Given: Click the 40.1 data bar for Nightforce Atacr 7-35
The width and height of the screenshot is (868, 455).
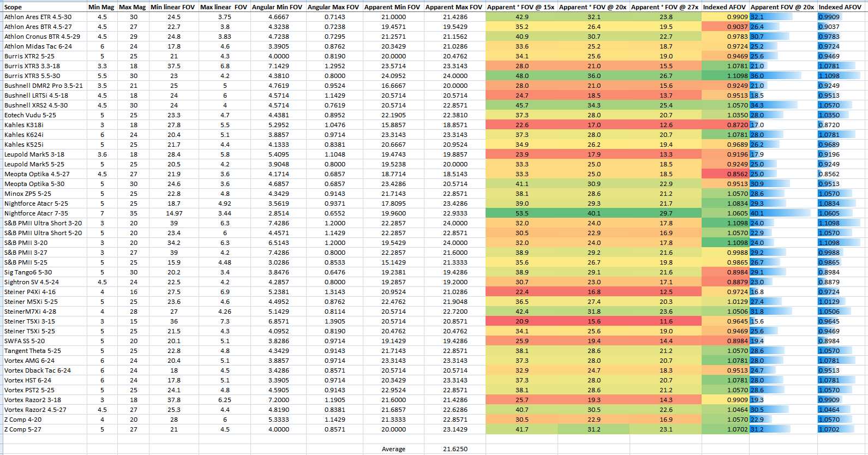Looking at the screenshot, I should point(782,213).
